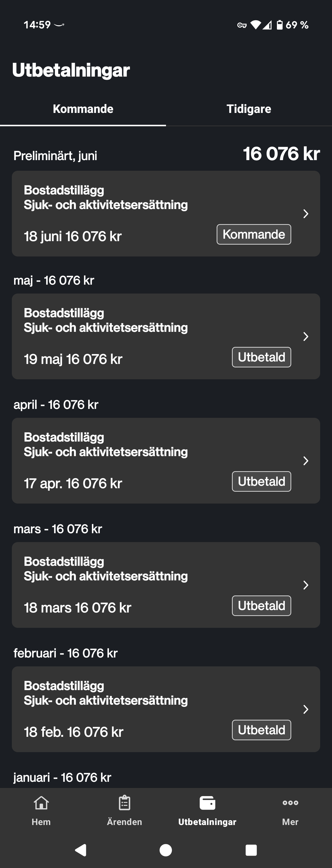Switch to the Tidigare tab
The image size is (332, 868).
[x=249, y=109]
